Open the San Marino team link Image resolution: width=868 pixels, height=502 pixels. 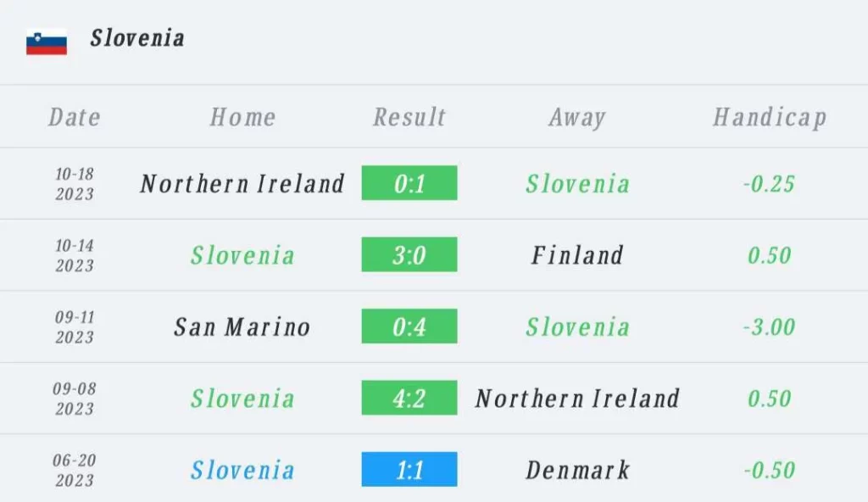242,326
